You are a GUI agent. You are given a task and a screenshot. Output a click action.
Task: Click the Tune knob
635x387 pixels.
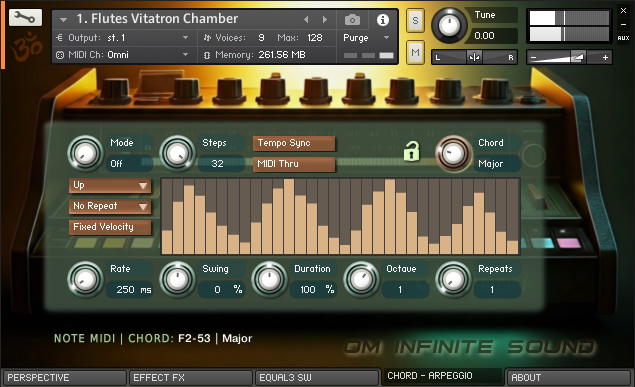(x=449, y=26)
